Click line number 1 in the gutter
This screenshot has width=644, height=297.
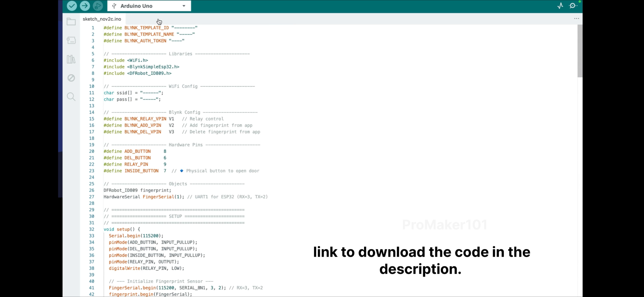(93, 28)
